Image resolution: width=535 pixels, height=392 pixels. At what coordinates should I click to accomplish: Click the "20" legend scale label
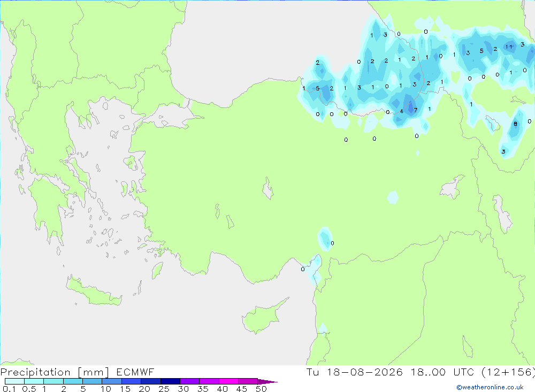144,389
